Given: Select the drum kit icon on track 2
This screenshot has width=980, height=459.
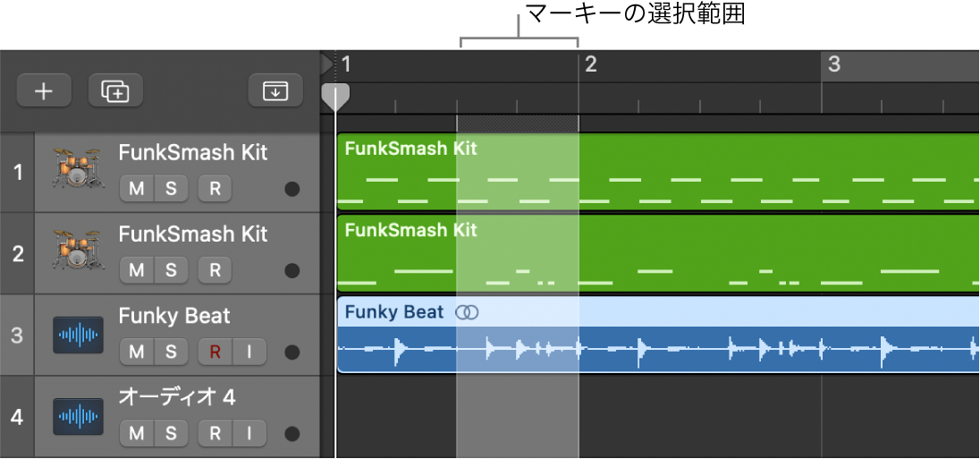Looking at the screenshot, I should pyautogui.click(x=78, y=250).
